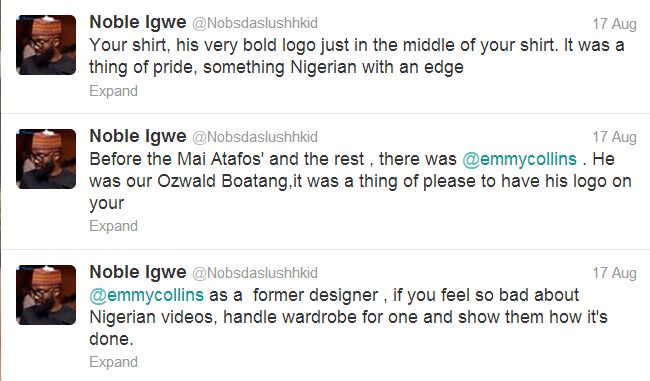Open @Nobsdaslushhkid handle on the Nigerian videos tweet
Screen dimensions: 650x381
coord(255,273)
